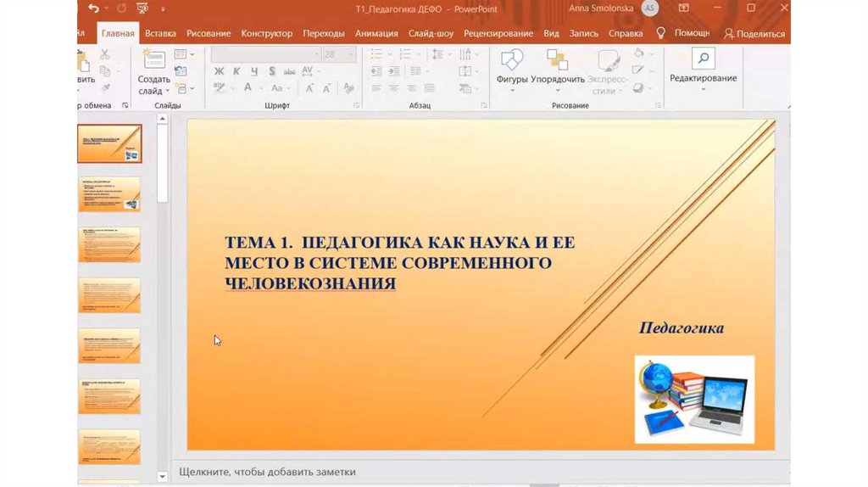Switch to the Вставка tab
The image size is (868, 487).
[x=160, y=34]
